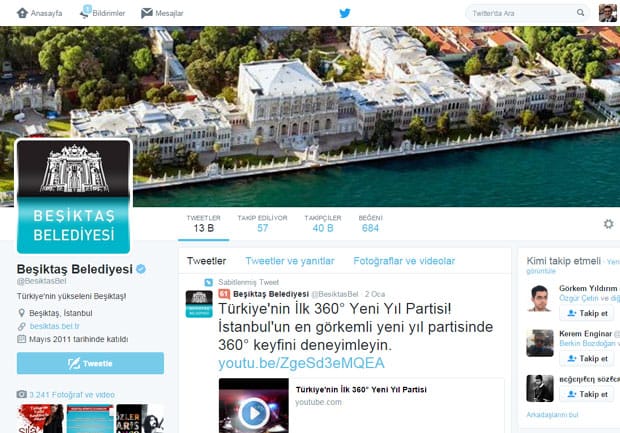Click the pinned tweet icon
Viewport: 620px width, 433px height.
[x=208, y=282]
